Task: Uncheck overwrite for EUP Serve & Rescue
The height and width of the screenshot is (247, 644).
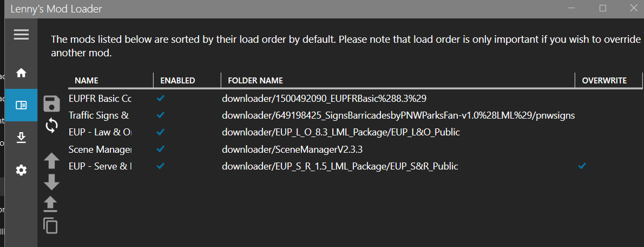Action: [x=582, y=166]
